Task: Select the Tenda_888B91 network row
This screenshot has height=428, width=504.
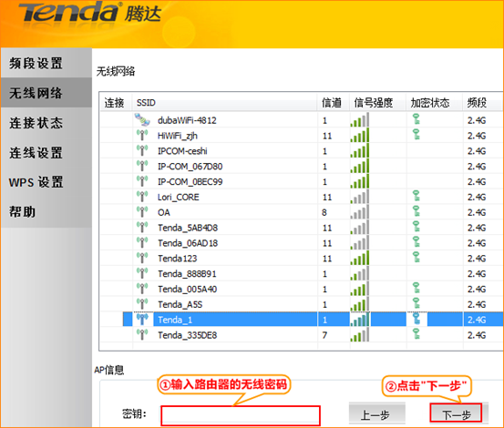Action: (302, 273)
